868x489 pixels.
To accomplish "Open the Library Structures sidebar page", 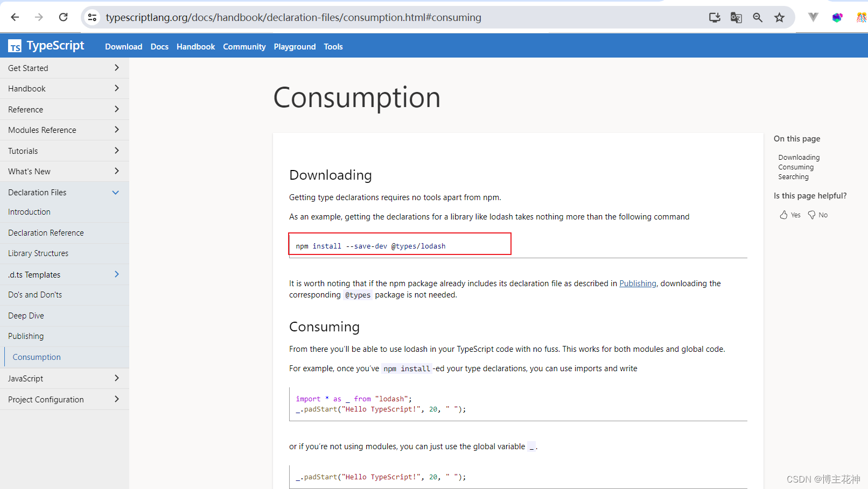I will click(x=65, y=253).
